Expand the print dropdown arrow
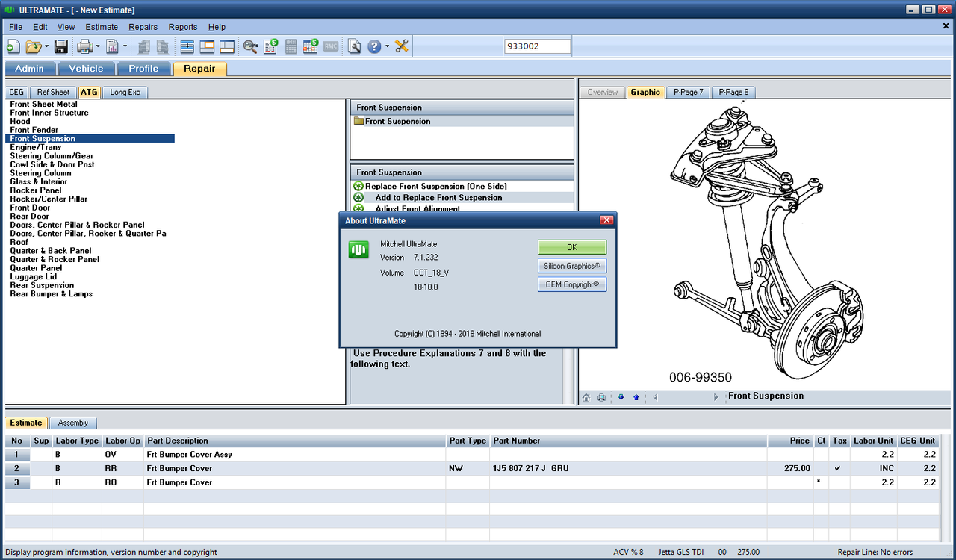This screenshot has width=956, height=560. click(x=97, y=46)
